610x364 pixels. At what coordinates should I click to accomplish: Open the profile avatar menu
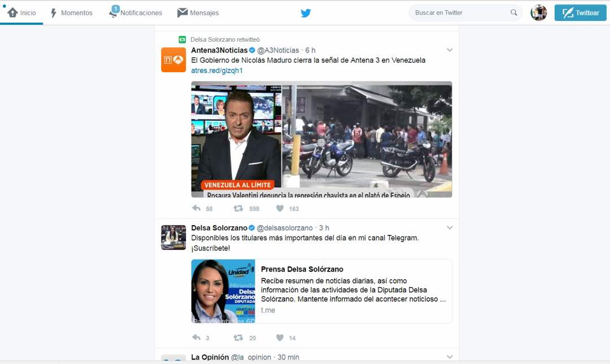pyautogui.click(x=538, y=13)
